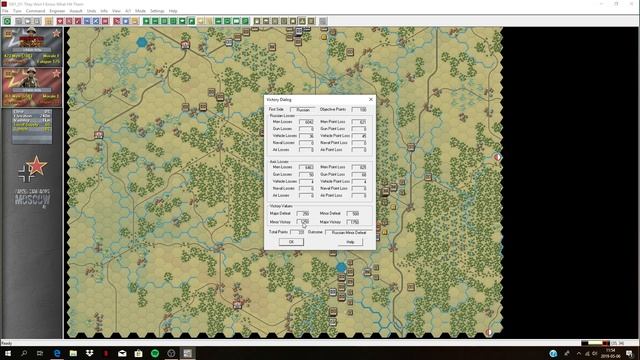Click Help in the Victory Dialog
This screenshot has height=360, width=640.
click(350, 242)
